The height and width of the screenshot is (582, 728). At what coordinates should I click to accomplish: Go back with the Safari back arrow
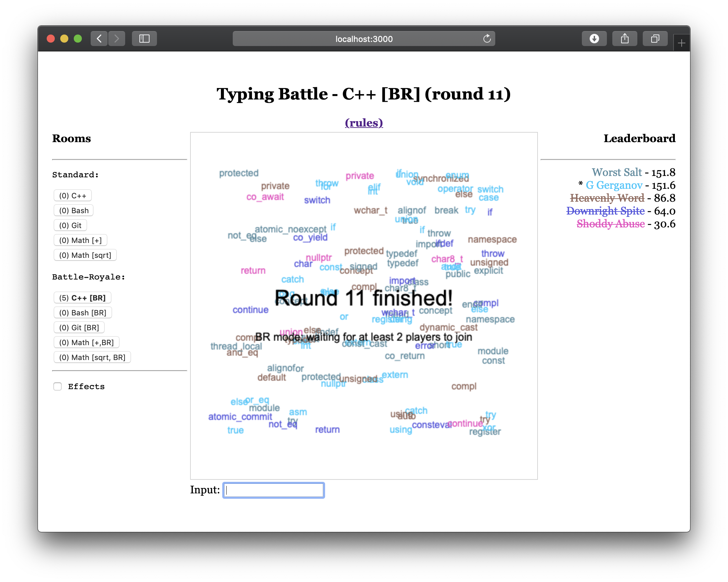99,39
